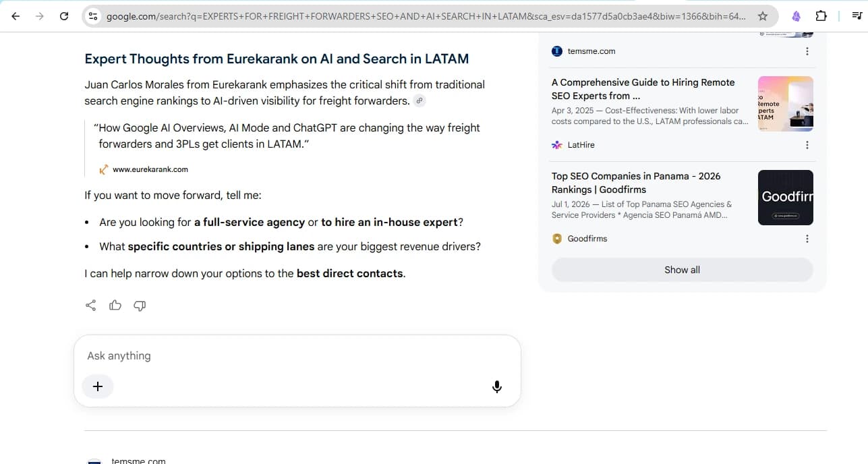Viewport: 868px width, 464px height.
Task: Open the www.eurekarank.com source link
Action: click(150, 169)
